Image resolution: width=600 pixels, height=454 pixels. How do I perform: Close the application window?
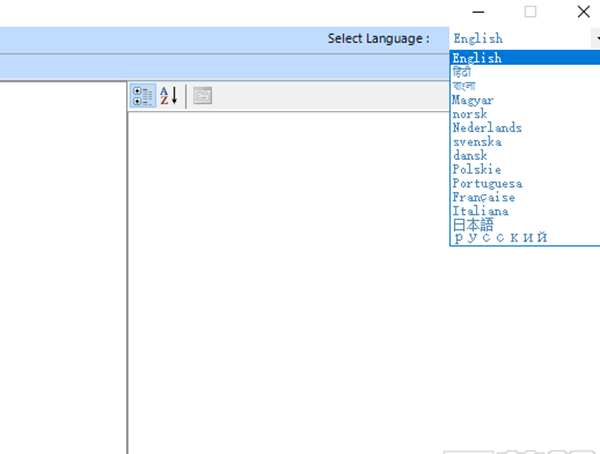(584, 12)
